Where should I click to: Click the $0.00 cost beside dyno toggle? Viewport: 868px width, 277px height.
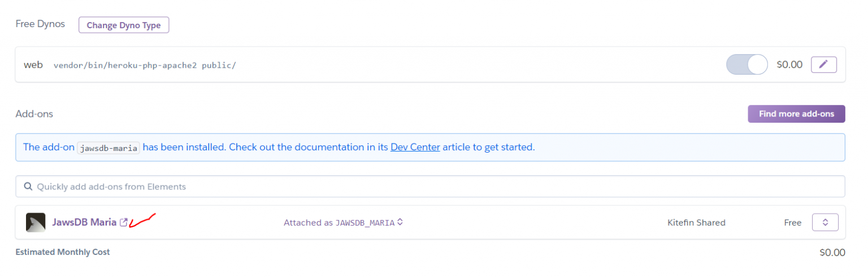pos(789,64)
